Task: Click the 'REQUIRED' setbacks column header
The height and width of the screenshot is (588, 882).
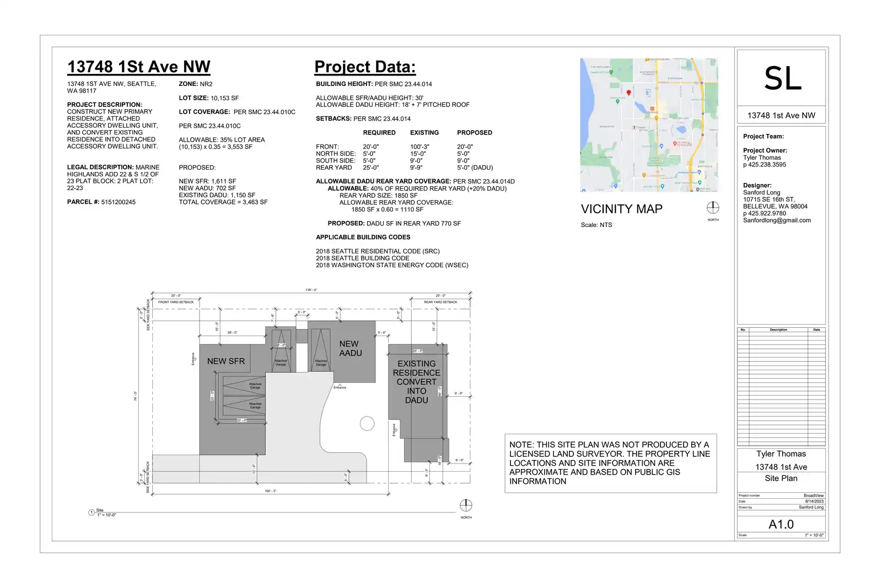Action: coord(379,133)
